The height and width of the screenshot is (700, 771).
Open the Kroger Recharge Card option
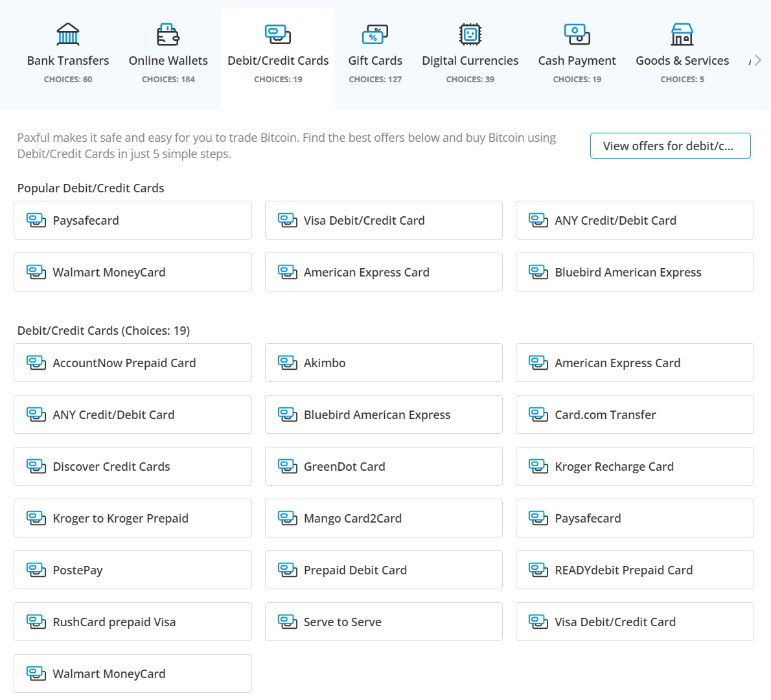[635, 466]
